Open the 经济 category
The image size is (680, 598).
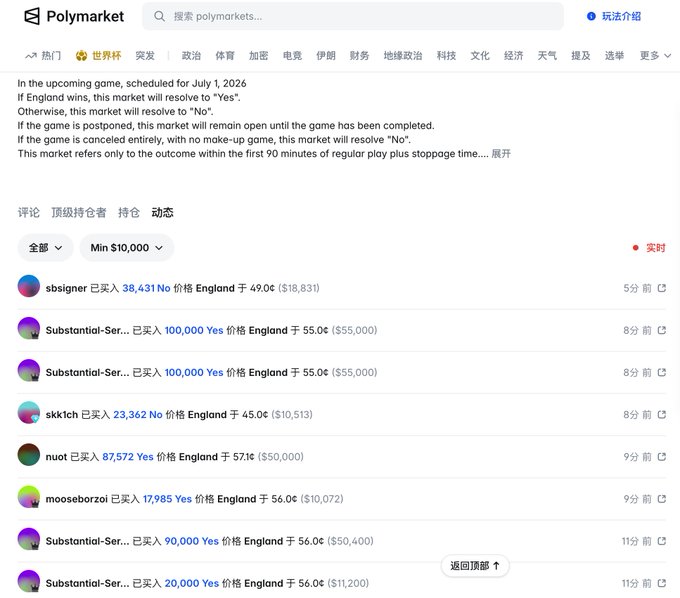(x=513, y=56)
